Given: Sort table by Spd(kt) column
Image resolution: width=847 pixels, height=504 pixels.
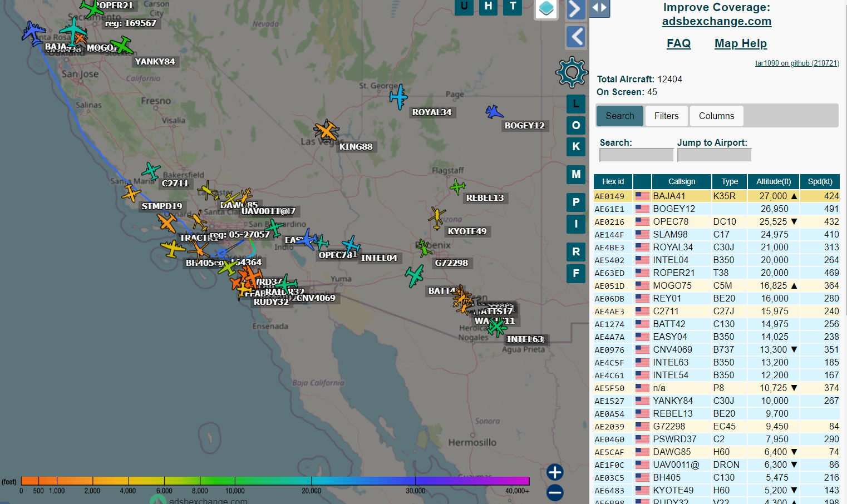Looking at the screenshot, I should click(x=820, y=181).
